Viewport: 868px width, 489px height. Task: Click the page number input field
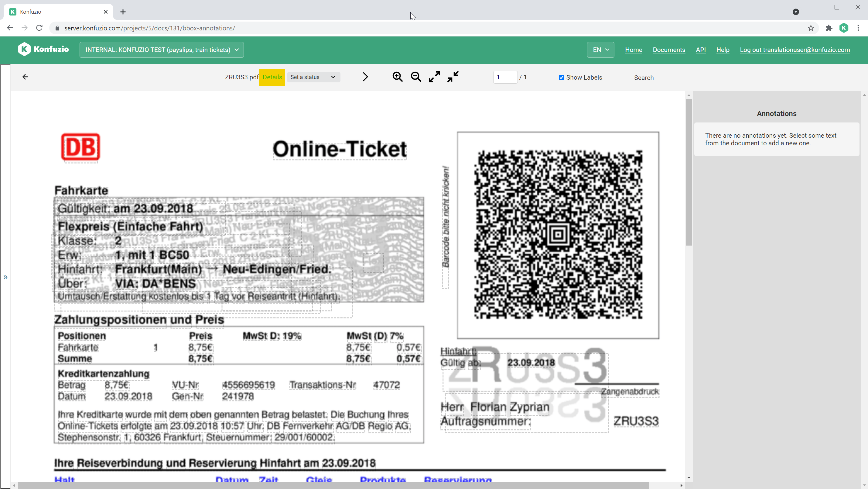pyautogui.click(x=505, y=77)
